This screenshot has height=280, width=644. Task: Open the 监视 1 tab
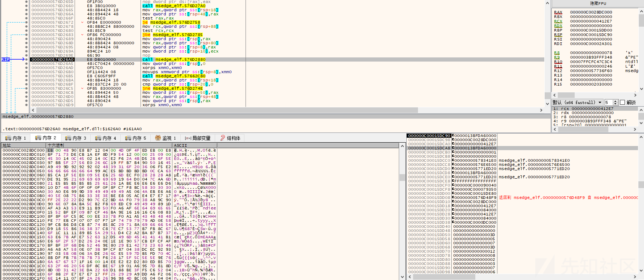(166, 138)
